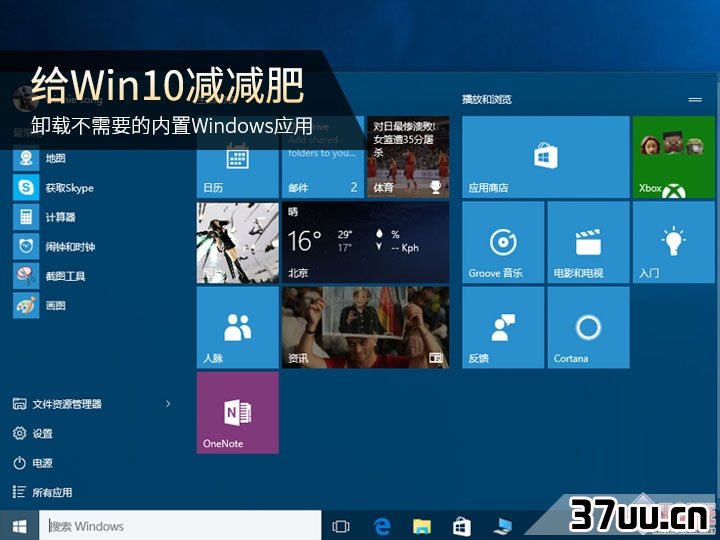Open the 应用商店 Store tile

point(546,157)
